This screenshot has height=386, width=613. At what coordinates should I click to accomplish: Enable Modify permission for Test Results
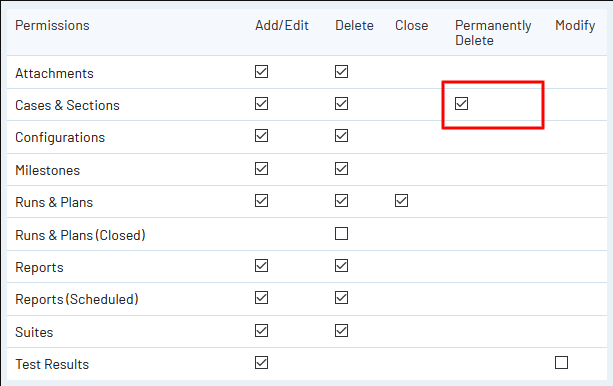[x=561, y=363]
